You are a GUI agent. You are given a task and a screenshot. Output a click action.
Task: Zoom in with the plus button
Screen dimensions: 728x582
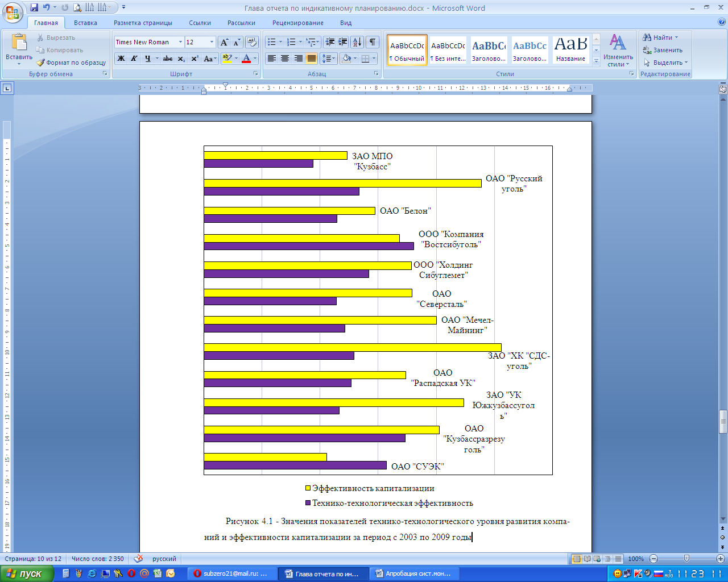(720, 559)
